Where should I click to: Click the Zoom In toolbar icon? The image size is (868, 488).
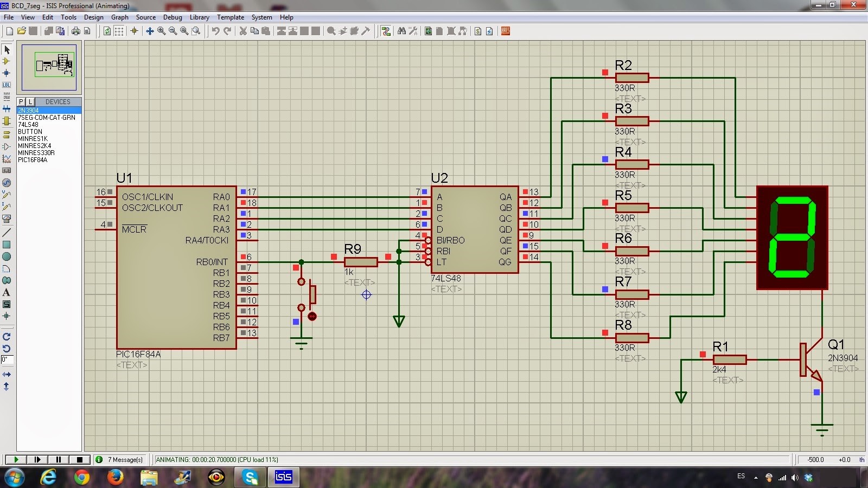click(161, 31)
